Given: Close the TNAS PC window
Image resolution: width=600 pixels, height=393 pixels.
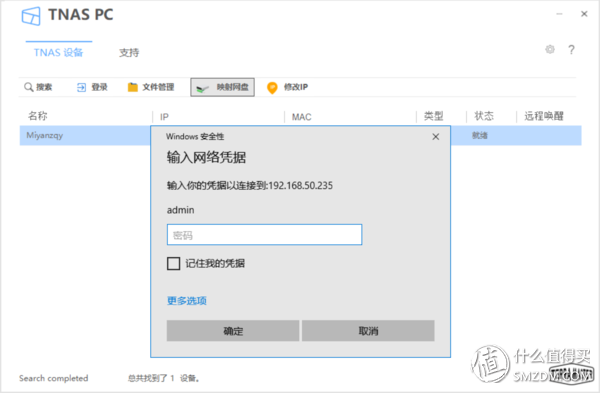Looking at the screenshot, I should [x=584, y=14].
